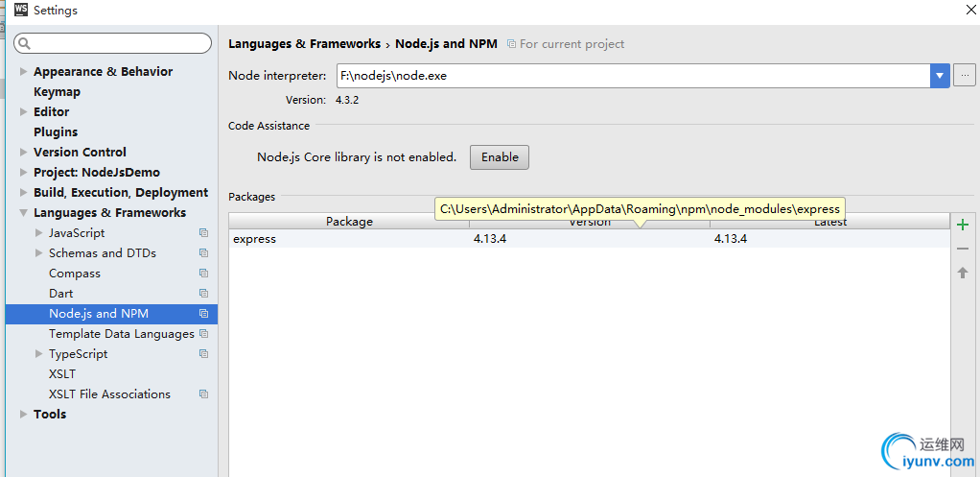
Task: Open the Keymap settings page
Action: pos(57,92)
